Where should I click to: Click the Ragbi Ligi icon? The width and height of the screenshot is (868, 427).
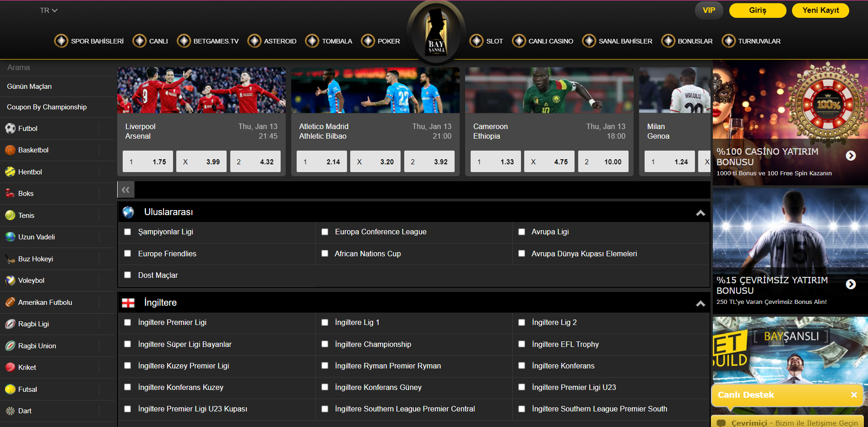click(10, 324)
